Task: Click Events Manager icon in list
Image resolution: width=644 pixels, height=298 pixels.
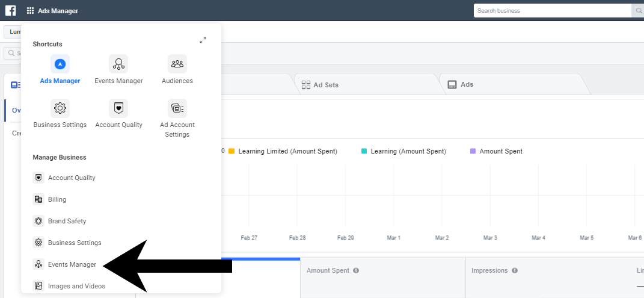Action: (38, 264)
